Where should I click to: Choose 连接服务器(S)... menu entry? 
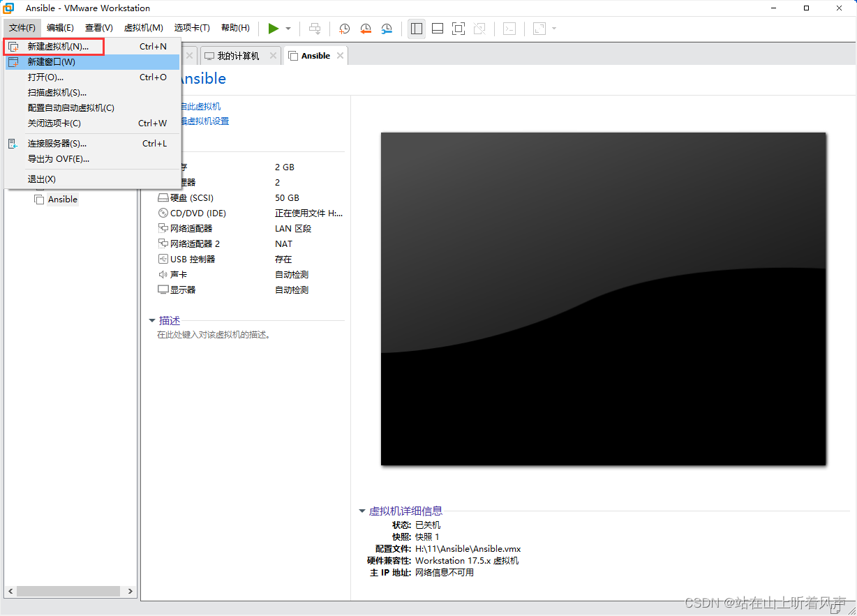click(x=92, y=144)
